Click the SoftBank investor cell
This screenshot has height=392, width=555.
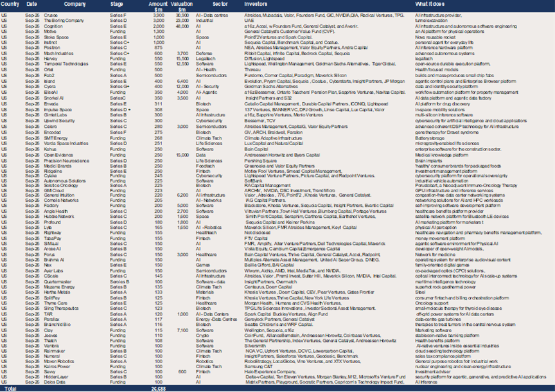click(x=254, y=181)
